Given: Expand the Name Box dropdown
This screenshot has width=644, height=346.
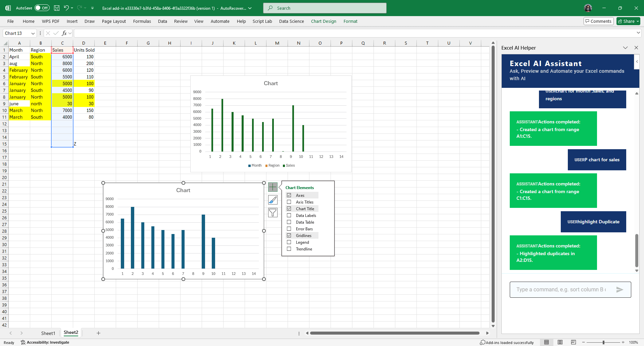Looking at the screenshot, I should (33, 33).
